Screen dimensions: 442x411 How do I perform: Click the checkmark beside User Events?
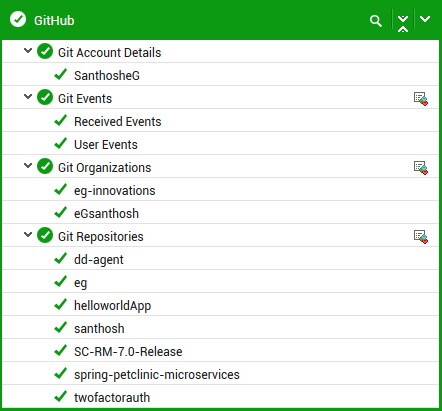[x=61, y=143]
